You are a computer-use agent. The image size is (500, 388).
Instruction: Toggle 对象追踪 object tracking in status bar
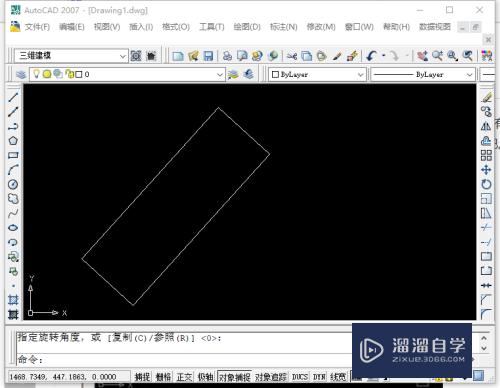pos(271,377)
